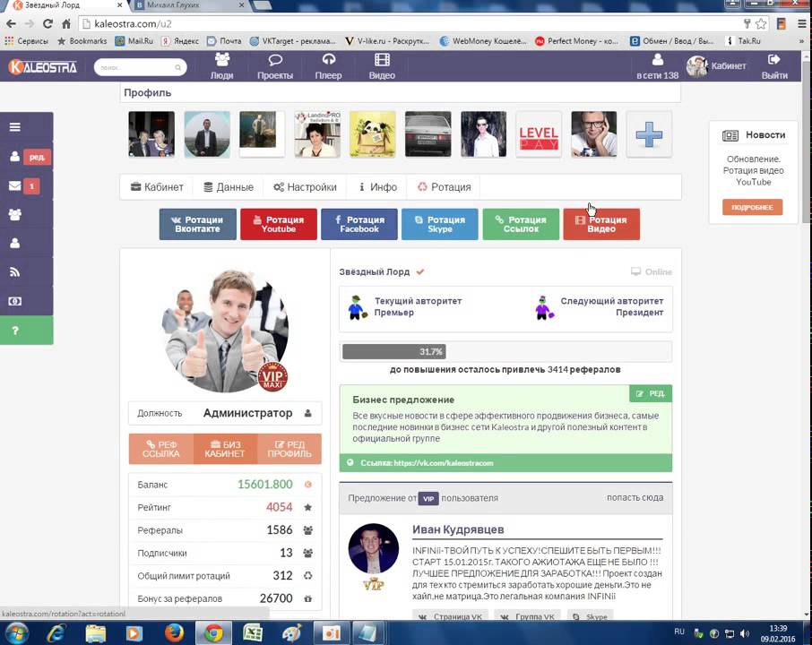Click Ротация Facebook button
Screen dimensions: 812x645
tap(359, 224)
